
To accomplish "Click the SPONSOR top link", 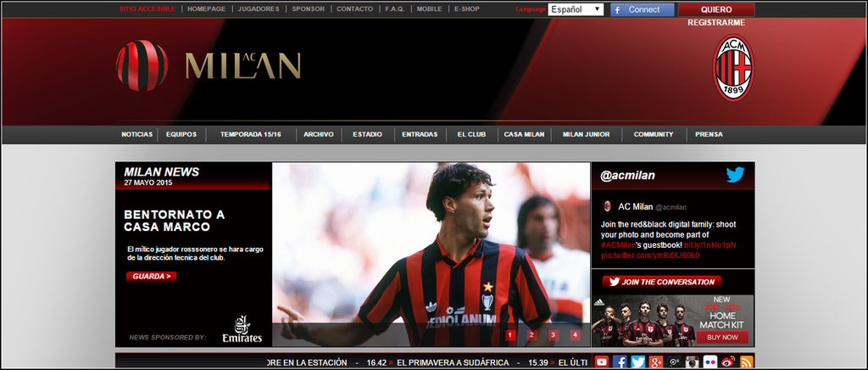I will coord(309,8).
